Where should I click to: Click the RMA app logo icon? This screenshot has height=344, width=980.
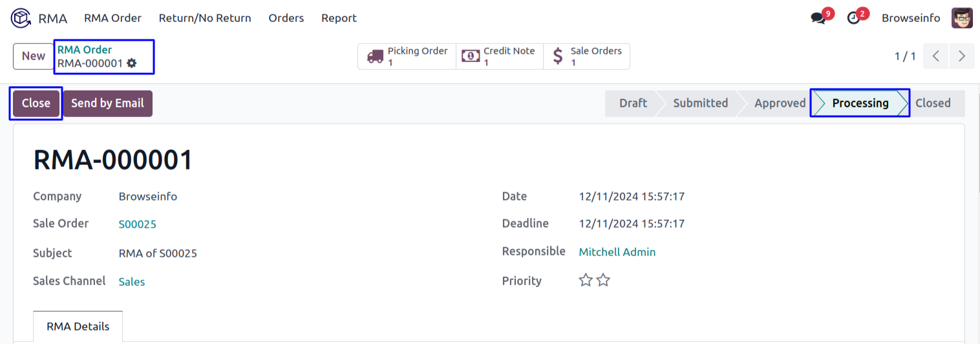click(21, 18)
